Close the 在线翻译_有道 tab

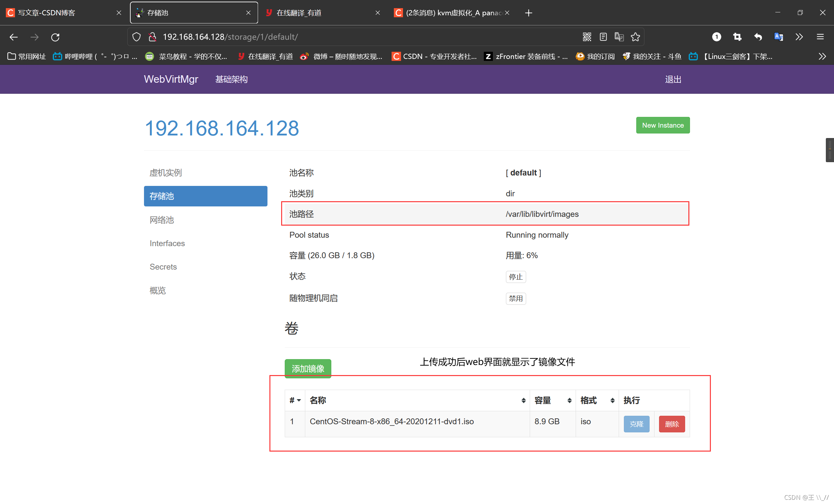[378, 13]
